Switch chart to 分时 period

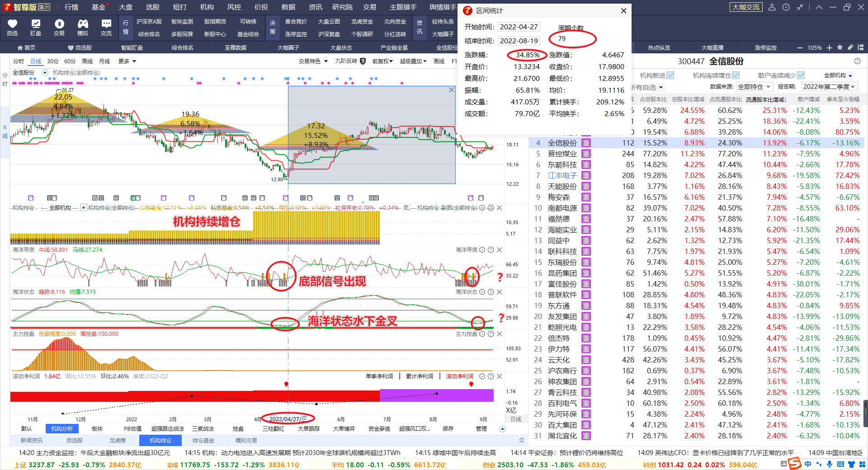click(19, 61)
